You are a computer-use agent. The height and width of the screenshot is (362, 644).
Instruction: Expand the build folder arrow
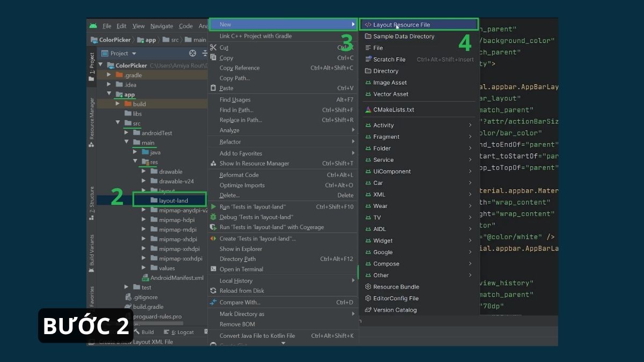tap(118, 104)
